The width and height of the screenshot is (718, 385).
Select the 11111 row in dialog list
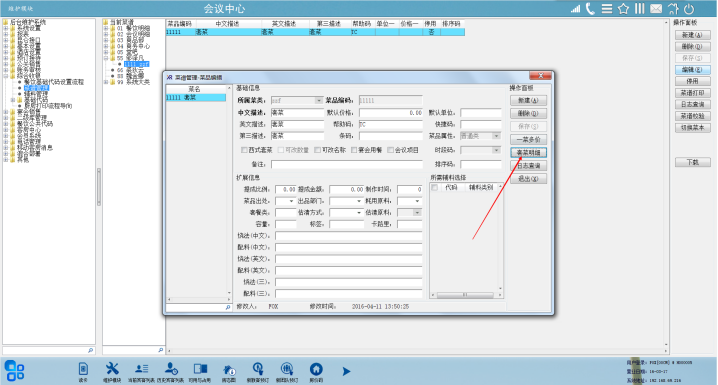196,98
